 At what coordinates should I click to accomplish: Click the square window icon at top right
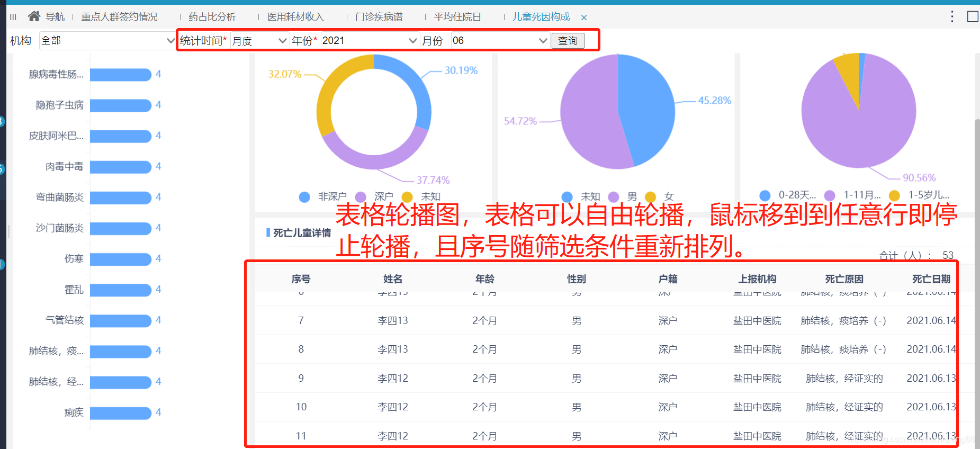click(973, 16)
